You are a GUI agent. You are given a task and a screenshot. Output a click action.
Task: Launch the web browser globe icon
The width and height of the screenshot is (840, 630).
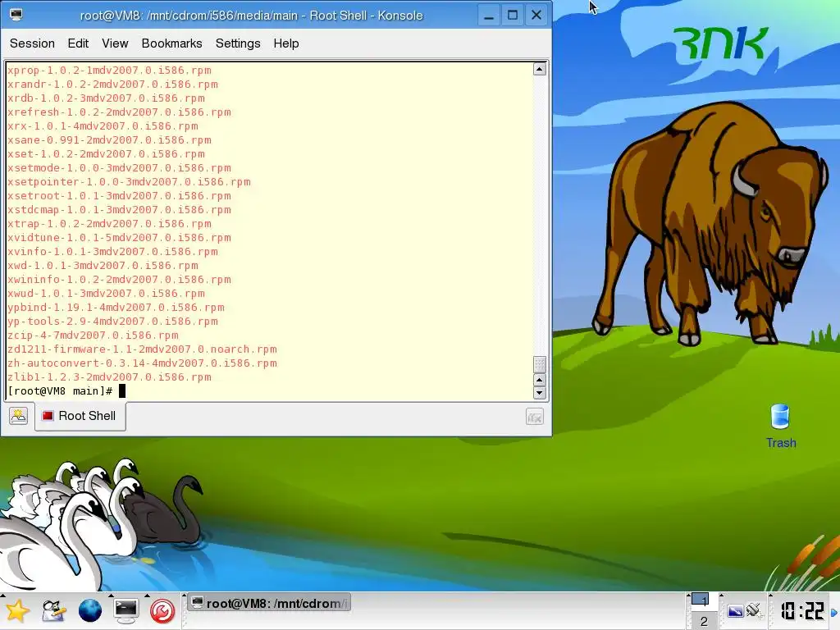(x=90, y=610)
